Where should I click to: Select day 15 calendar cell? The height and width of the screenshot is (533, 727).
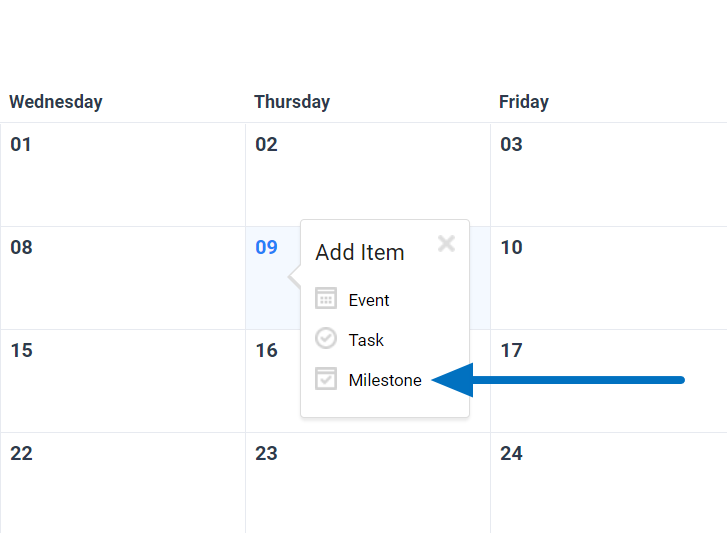[122, 381]
